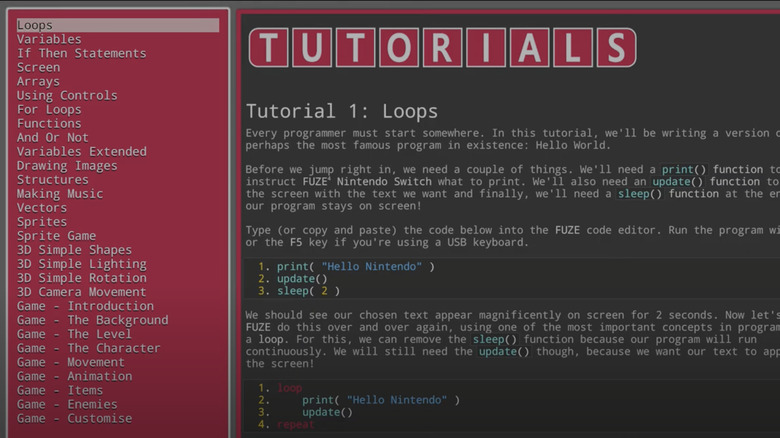This screenshot has width=780, height=438.
Task: Click the TUTORIALS title banner
Action: coord(442,47)
